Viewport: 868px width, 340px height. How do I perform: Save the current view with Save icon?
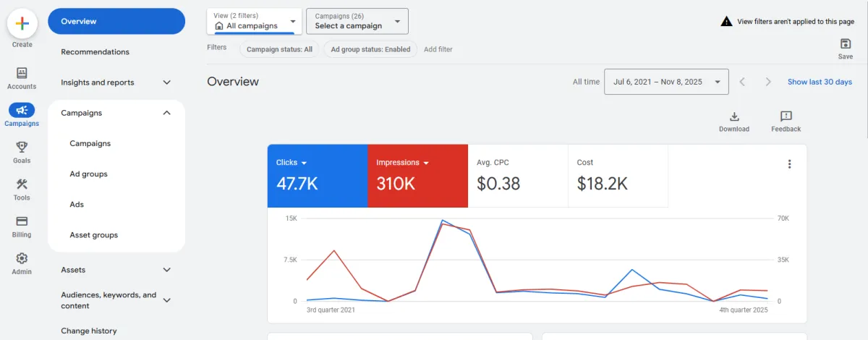(846, 44)
